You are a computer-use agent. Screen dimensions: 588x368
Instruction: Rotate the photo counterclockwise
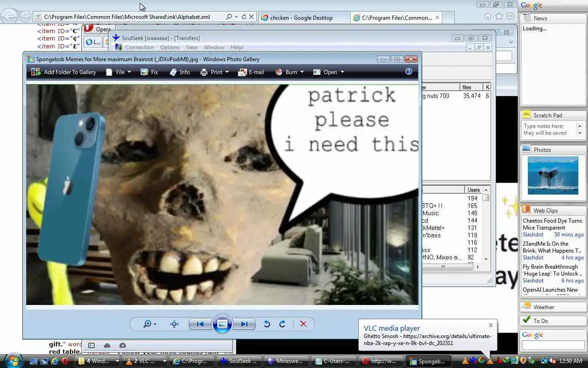point(267,324)
